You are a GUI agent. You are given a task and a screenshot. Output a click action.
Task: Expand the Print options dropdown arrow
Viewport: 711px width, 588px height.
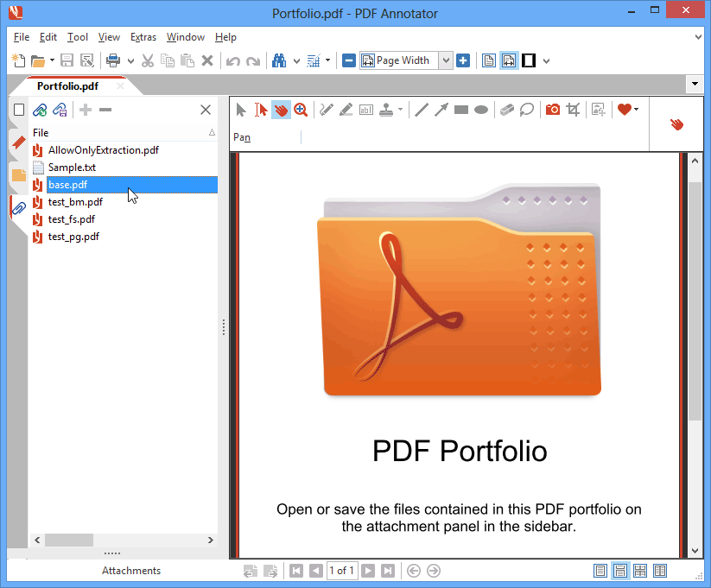[x=130, y=60]
